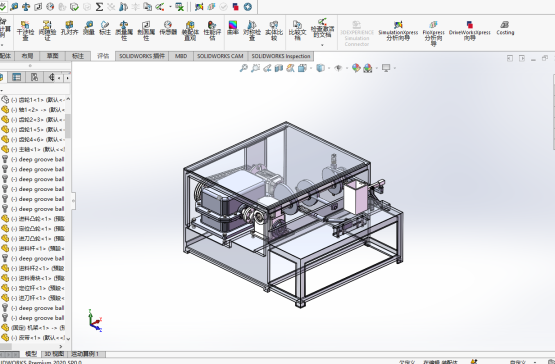Click the Section View icon in view toolbar
Image resolution: width=555 pixels, height=364 pixels.
point(279,68)
